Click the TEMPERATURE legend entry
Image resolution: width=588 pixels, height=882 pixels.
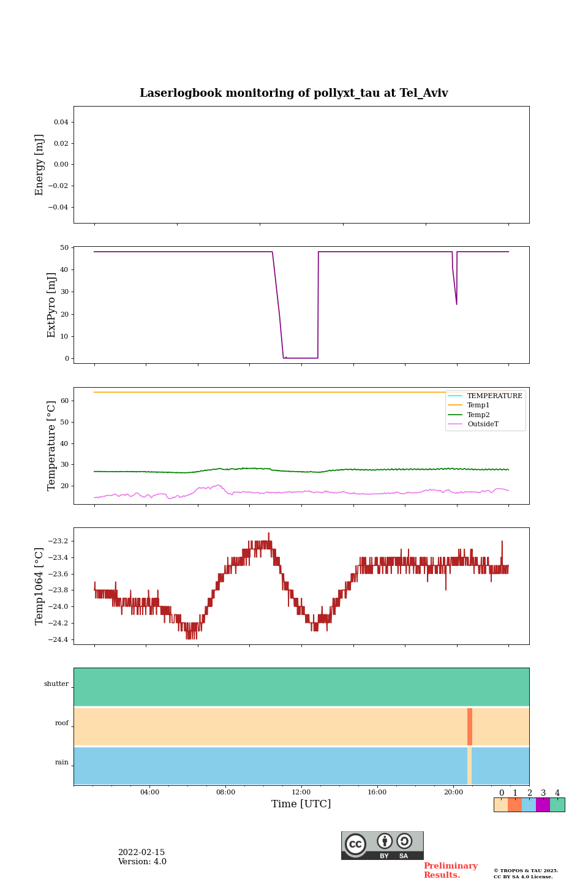(485, 396)
